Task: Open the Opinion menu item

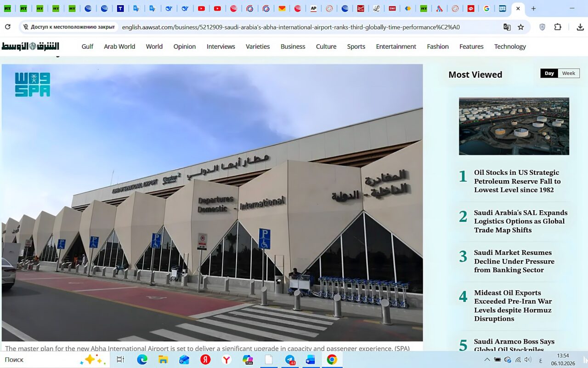Action: 185,46
